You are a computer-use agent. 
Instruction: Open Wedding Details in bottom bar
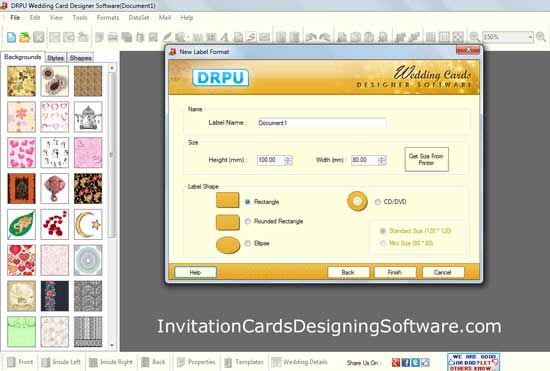(300, 362)
